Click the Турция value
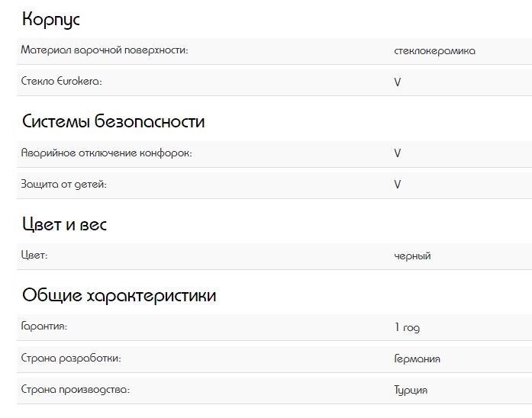 point(411,390)
